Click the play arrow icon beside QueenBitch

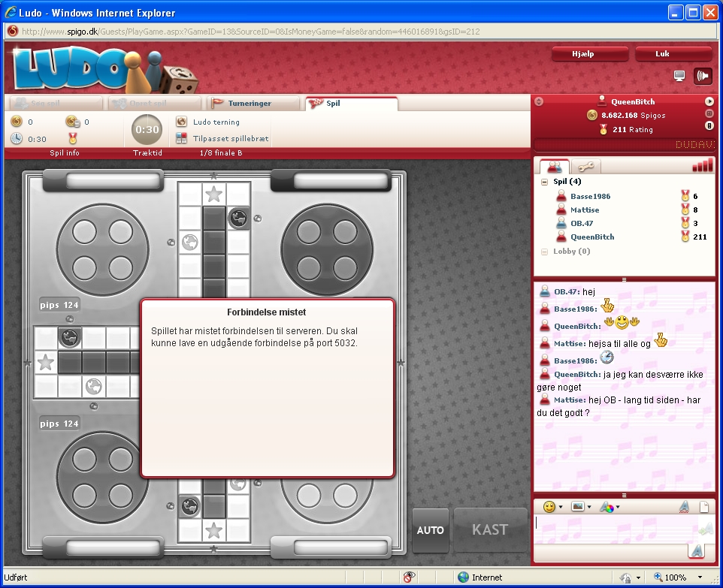pyautogui.click(x=709, y=101)
